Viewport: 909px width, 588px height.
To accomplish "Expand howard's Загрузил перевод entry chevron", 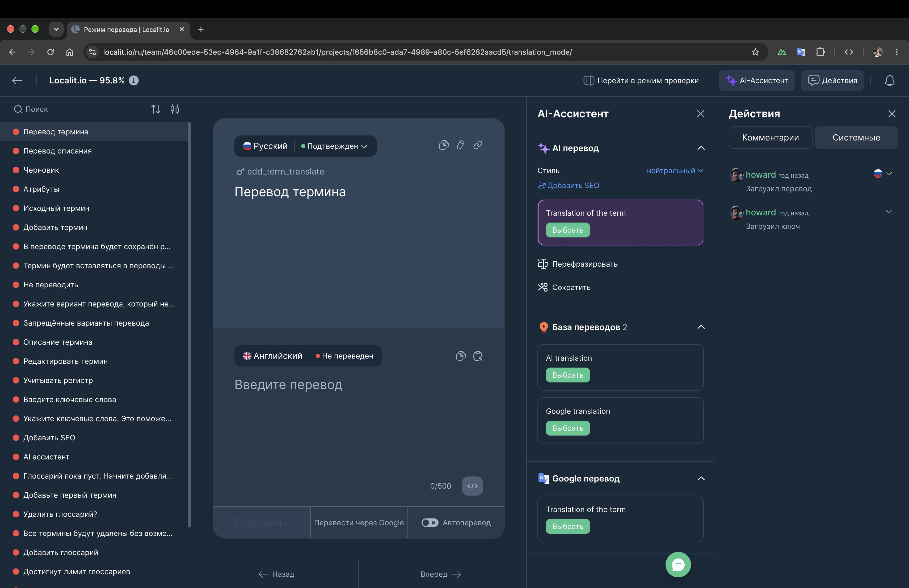I will [889, 173].
